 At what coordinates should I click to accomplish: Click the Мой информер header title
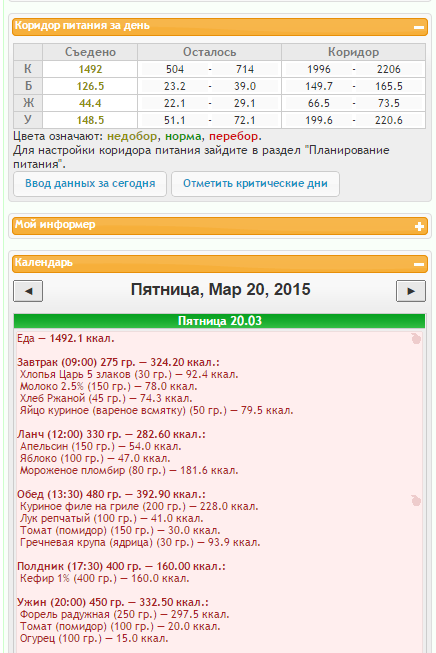coord(55,224)
